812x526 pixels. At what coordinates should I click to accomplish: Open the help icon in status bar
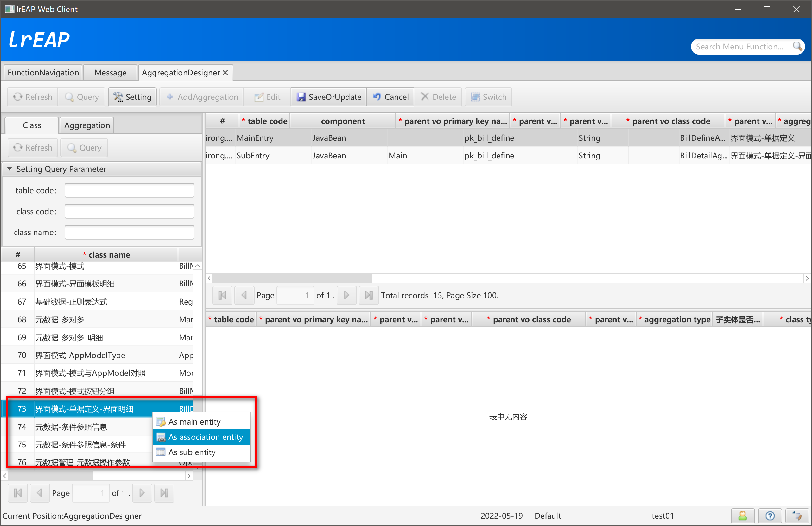(x=770, y=516)
